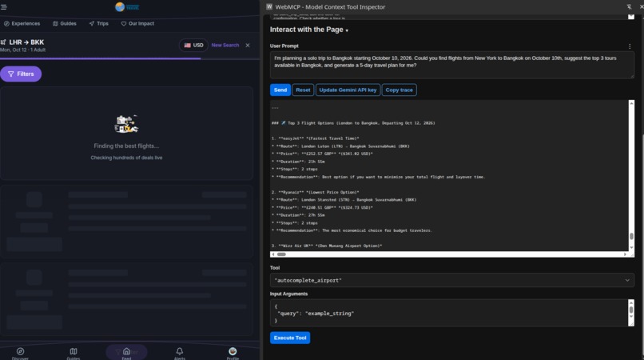This screenshot has height=360, width=644.
Task: Click the WebMCP inspector W icon
Action: click(269, 6)
